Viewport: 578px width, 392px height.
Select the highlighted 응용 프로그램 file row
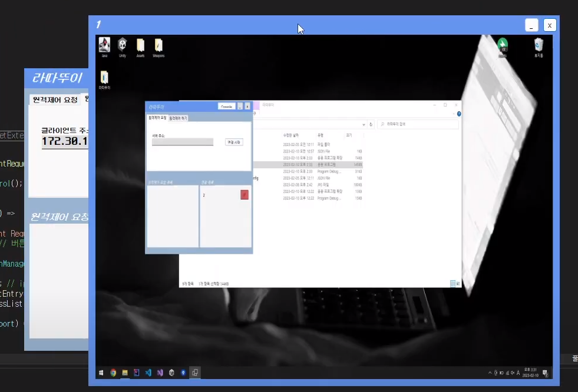(318, 164)
